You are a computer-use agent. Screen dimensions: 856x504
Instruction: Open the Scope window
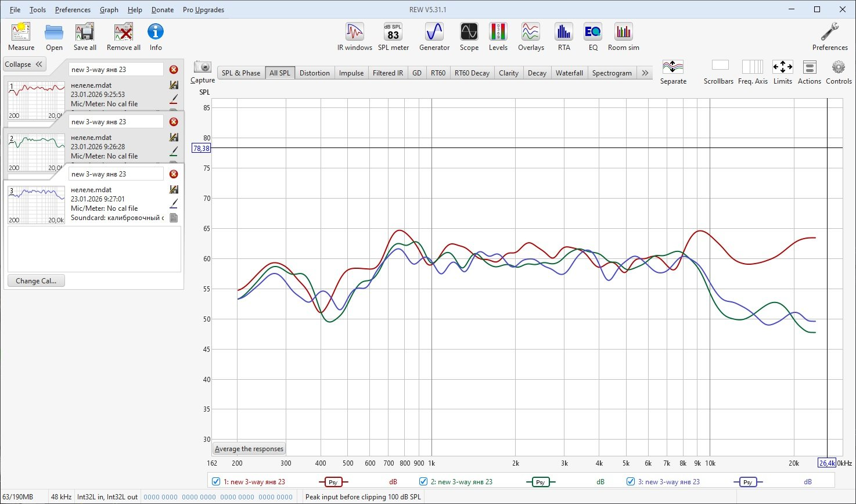point(469,37)
